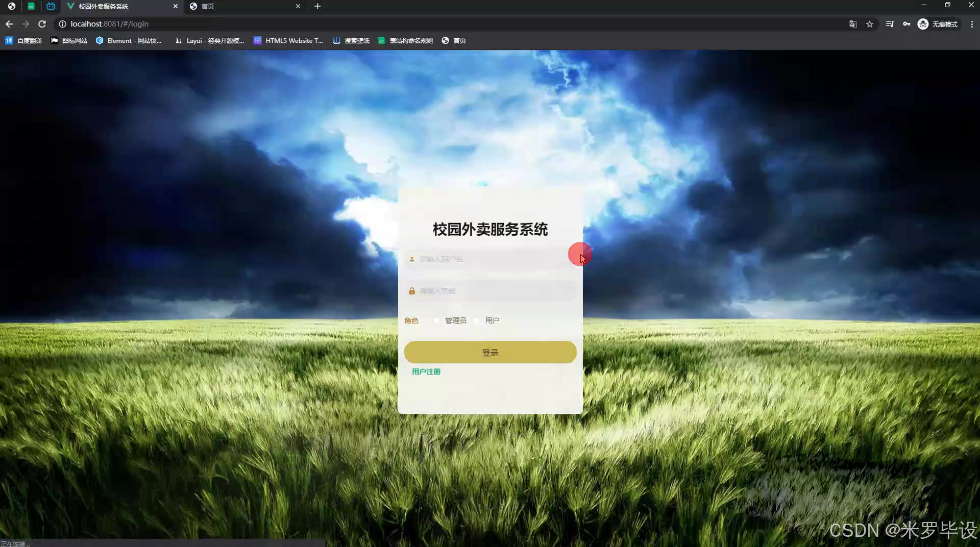The image size is (980, 547).
Task: Click the incognito profile avatar icon
Action: click(x=923, y=24)
